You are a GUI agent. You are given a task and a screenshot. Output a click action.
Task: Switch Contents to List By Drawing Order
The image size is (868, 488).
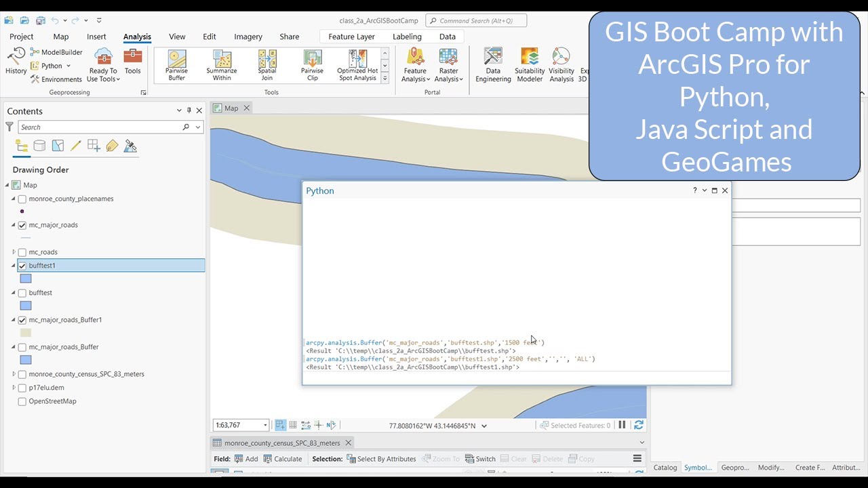[x=22, y=146]
